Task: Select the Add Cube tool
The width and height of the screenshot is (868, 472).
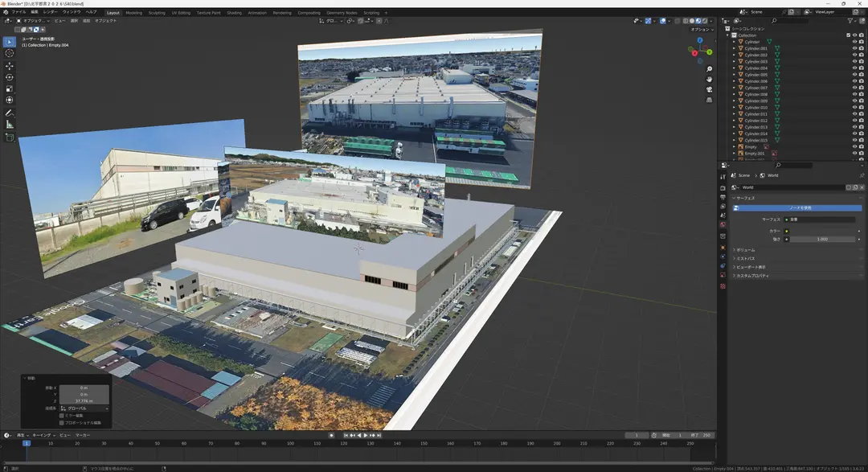Action: [10, 137]
